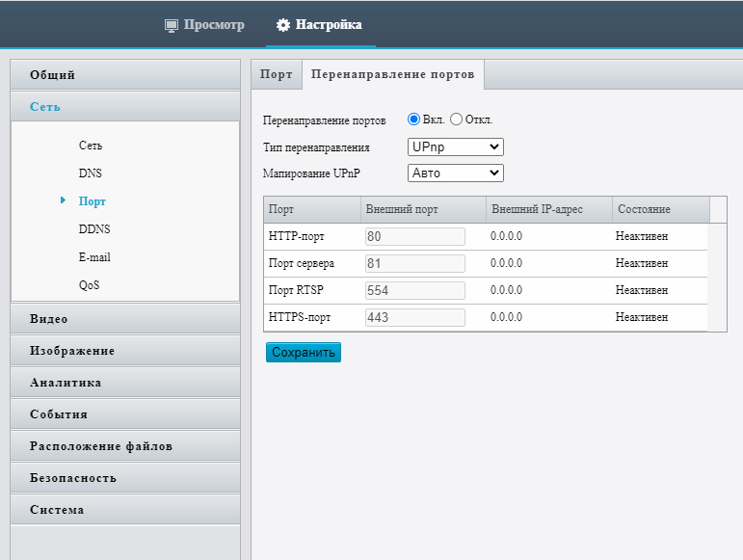
Task: Click Неактивен status in Порт сервера row
Action: (x=642, y=263)
